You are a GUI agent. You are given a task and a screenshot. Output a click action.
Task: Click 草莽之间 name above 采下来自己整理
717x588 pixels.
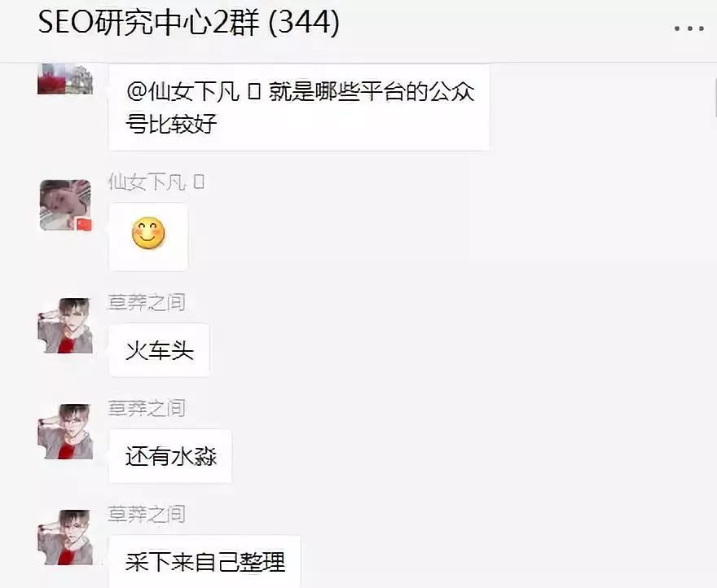pos(147,515)
